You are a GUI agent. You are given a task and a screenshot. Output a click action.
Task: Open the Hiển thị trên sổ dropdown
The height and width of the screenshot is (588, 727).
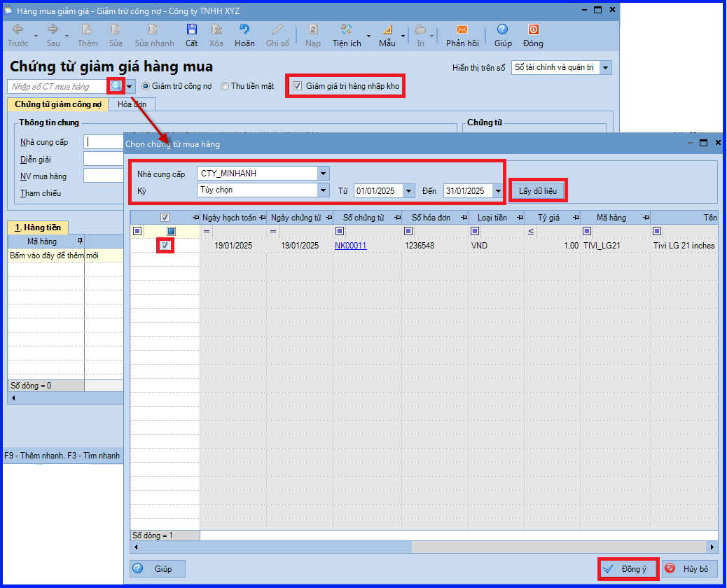tap(606, 68)
